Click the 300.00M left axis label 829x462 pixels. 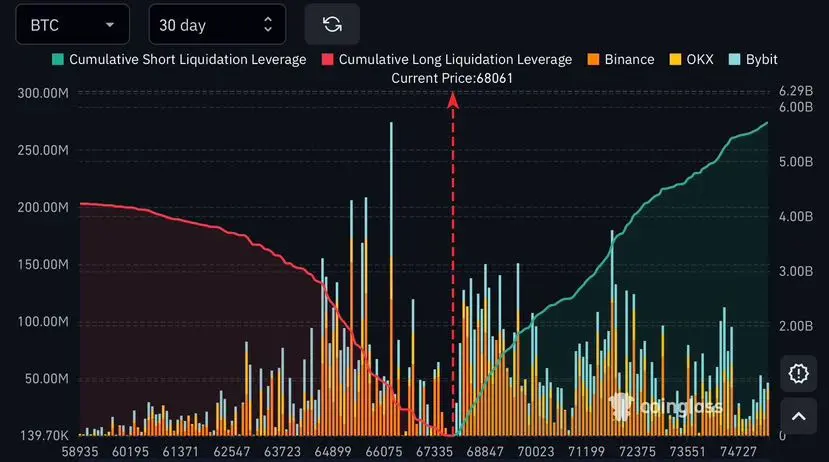43,94
